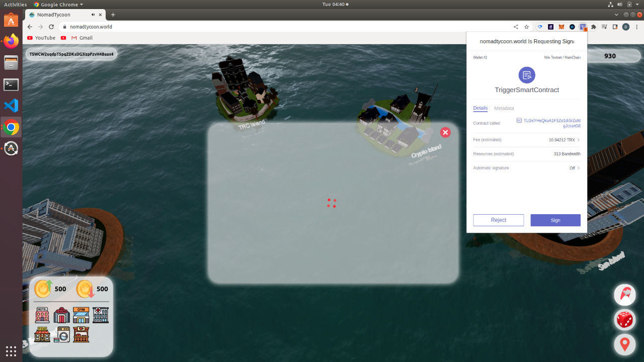Viewport: 644px width, 362px height.
Task: Click the red-and-white character button
Action: 625,295
